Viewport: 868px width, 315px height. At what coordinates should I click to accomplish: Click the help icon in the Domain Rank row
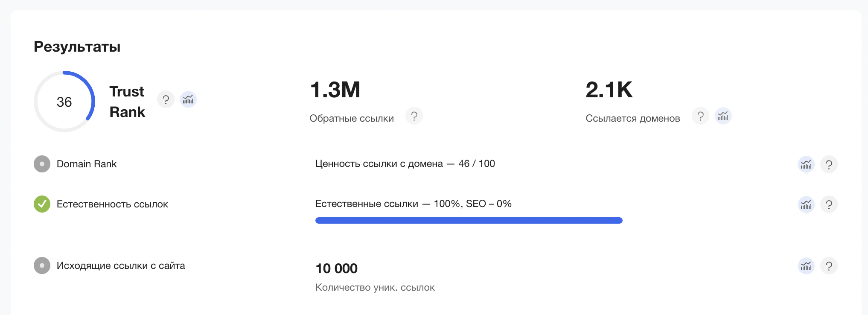[x=829, y=164]
